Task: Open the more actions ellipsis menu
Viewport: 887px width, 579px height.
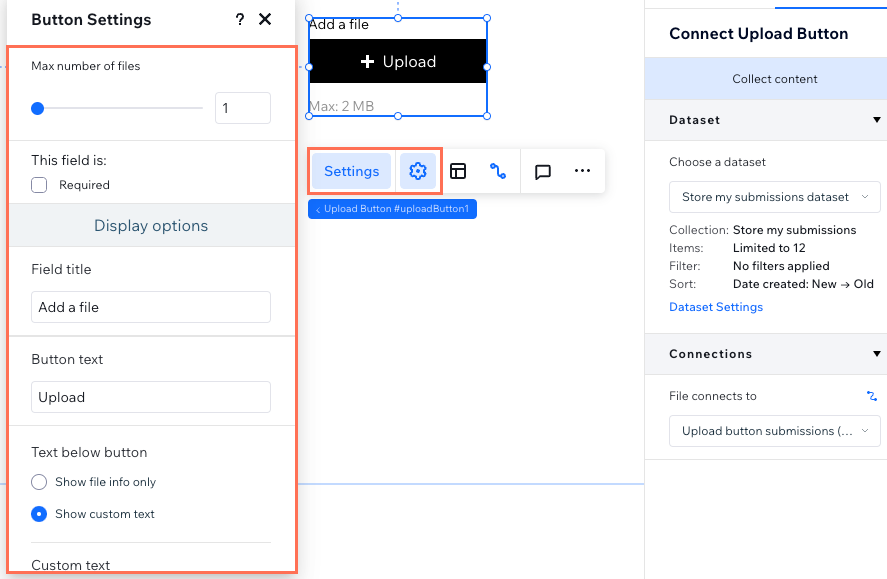Action: (582, 171)
